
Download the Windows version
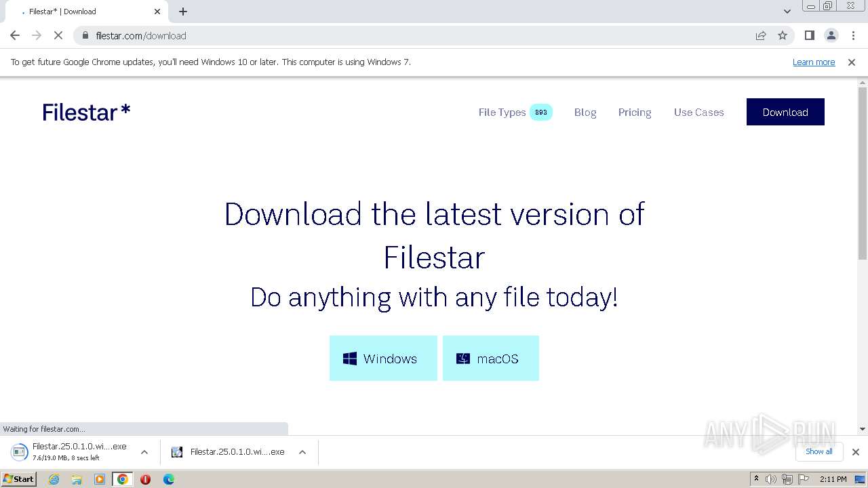tap(383, 358)
